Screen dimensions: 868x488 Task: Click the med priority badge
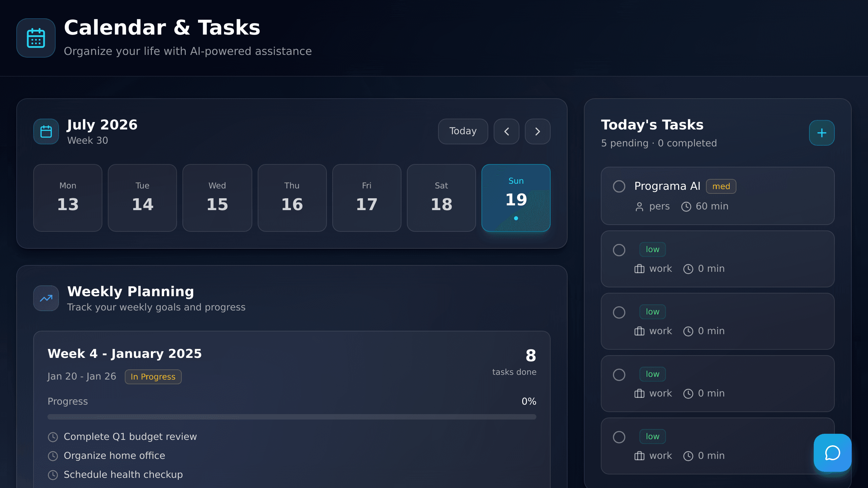[x=721, y=186]
